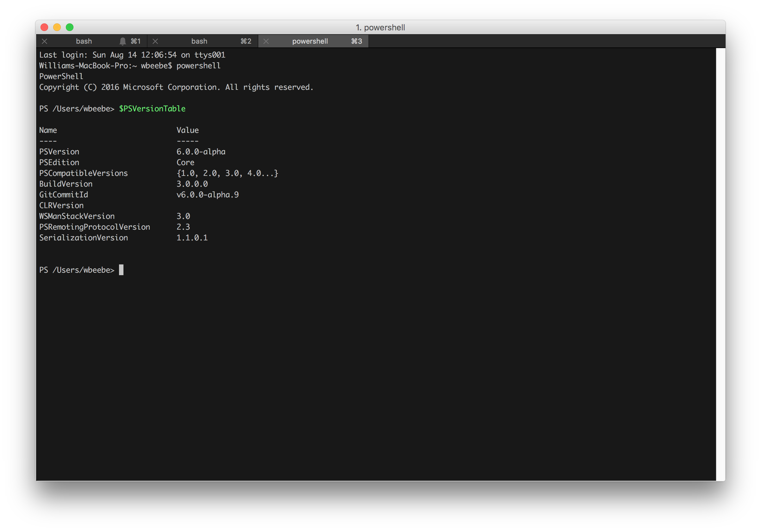Screen dimensions: 761x532
Task: Click the bell notification icon on first bash tab
Action: click(x=123, y=41)
